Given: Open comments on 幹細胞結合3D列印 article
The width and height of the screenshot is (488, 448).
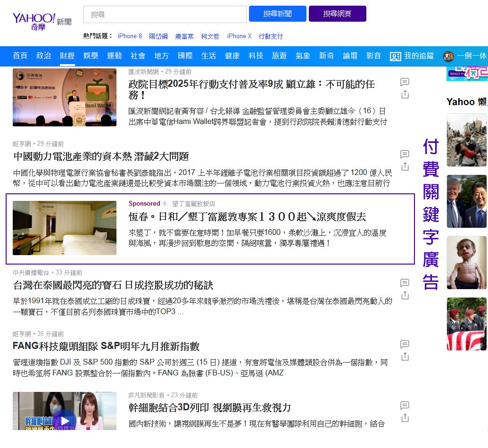Looking at the screenshot, I should (x=405, y=406).
